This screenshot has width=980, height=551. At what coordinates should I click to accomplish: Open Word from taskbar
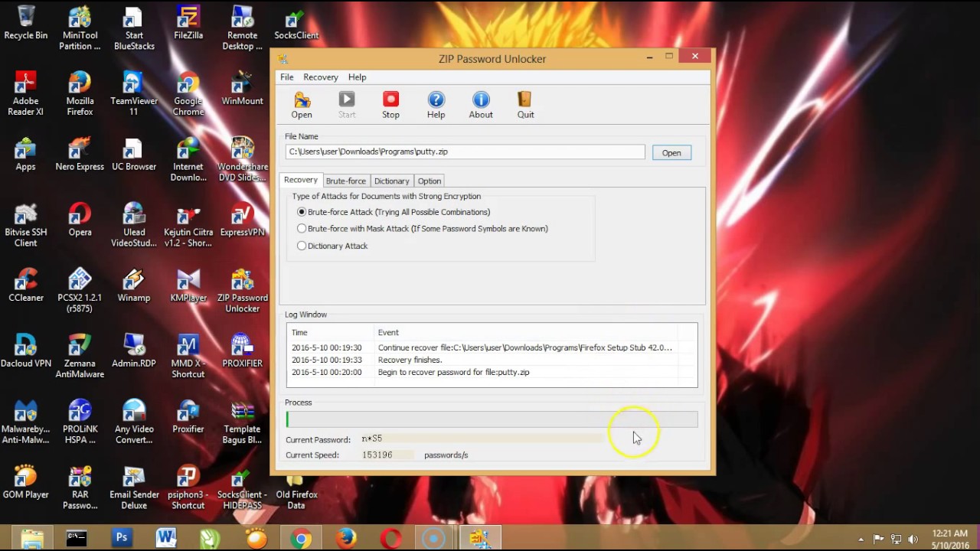pos(166,539)
